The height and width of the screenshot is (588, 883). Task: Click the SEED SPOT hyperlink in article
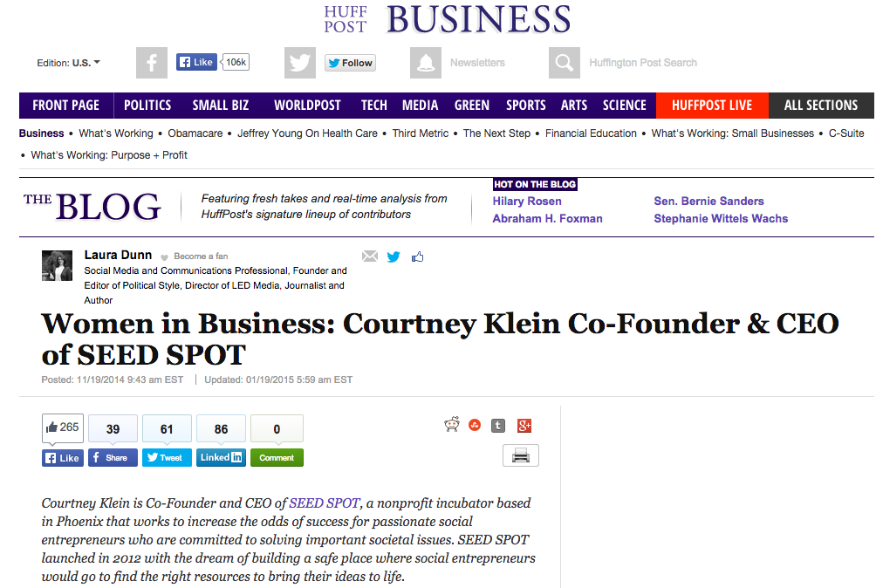tap(325, 503)
